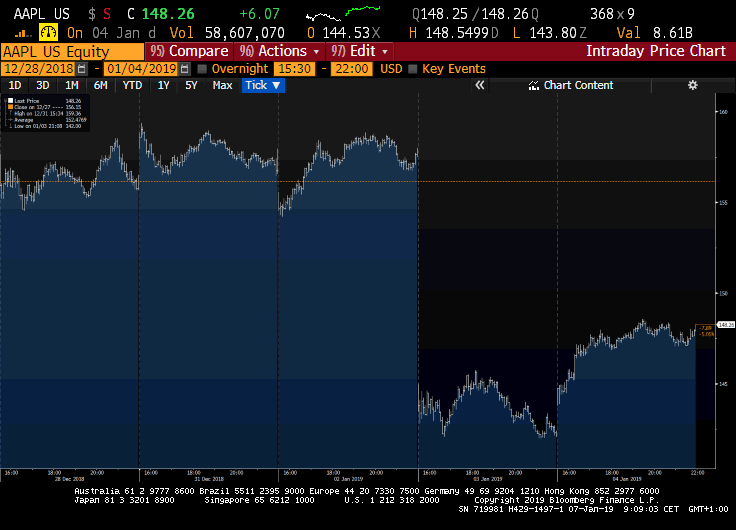Click the 03 Jan 2019 x-axis date label
The width and height of the screenshot is (736, 530).
488,479
